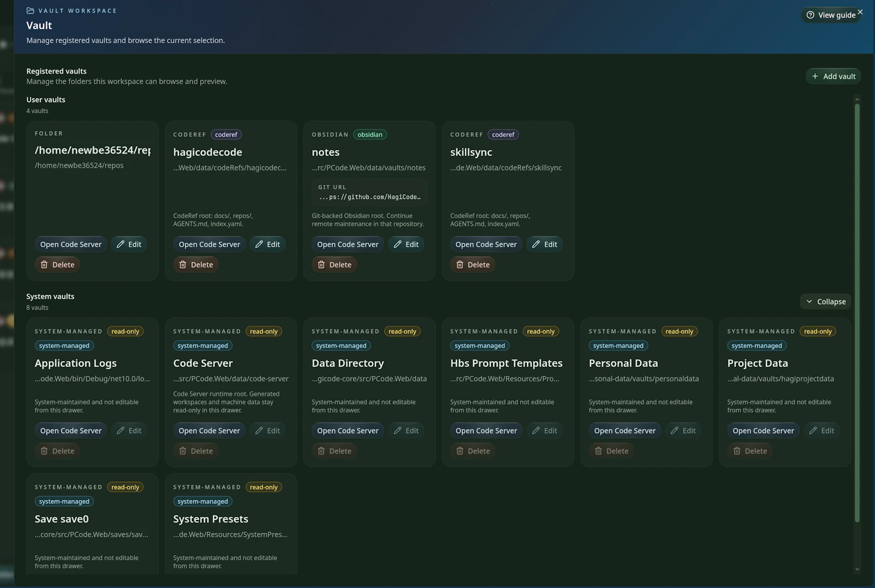Edit the Data Directory vault
The image size is (875, 588).
pyautogui.click(x=406, y=430)
